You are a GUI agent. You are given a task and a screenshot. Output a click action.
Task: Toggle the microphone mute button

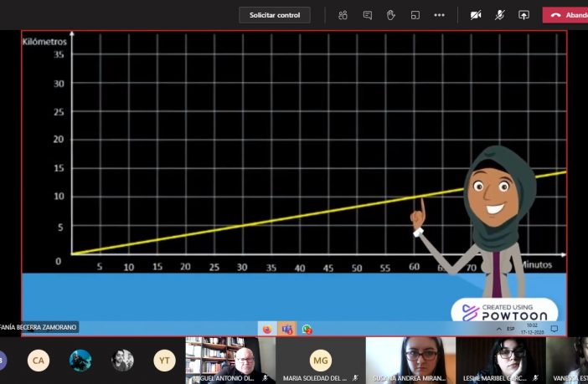pos(499,15)
